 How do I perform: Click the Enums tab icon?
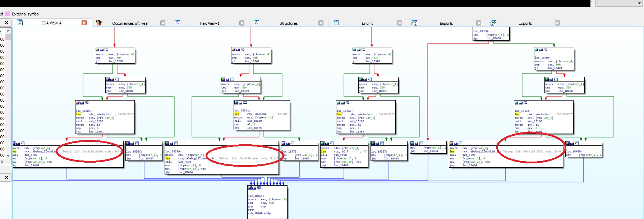(336, 23)
